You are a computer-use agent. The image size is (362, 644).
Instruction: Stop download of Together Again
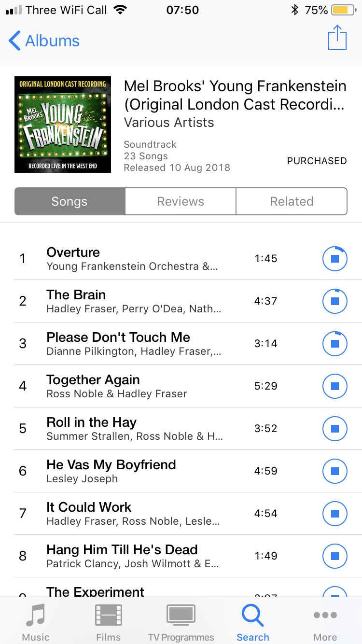(x=335, y=386)
